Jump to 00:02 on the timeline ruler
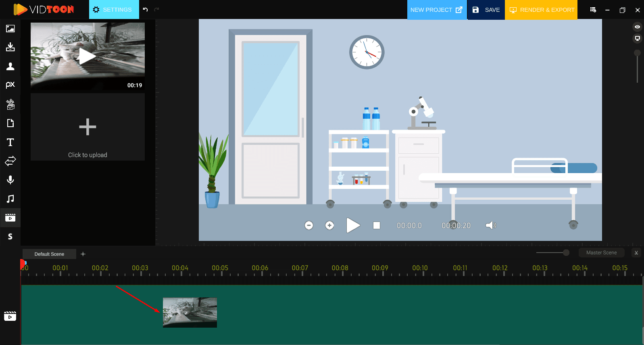 point(100,268)
